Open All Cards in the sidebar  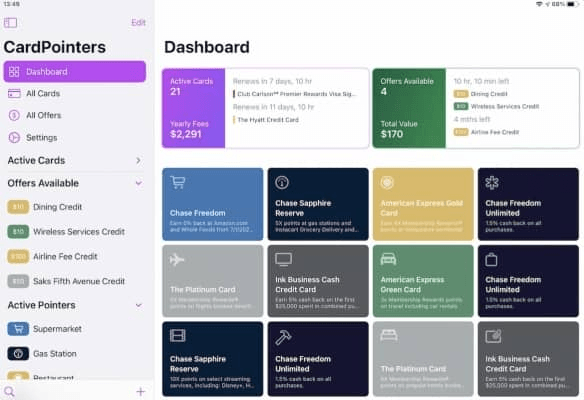click(74, 93)
